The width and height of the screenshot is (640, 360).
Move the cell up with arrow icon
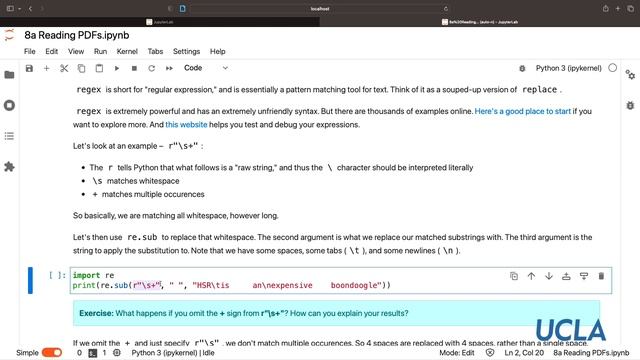coord(531,276)
